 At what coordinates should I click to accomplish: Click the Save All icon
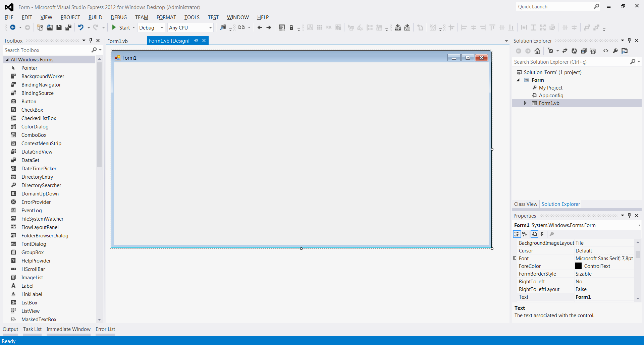68,27
